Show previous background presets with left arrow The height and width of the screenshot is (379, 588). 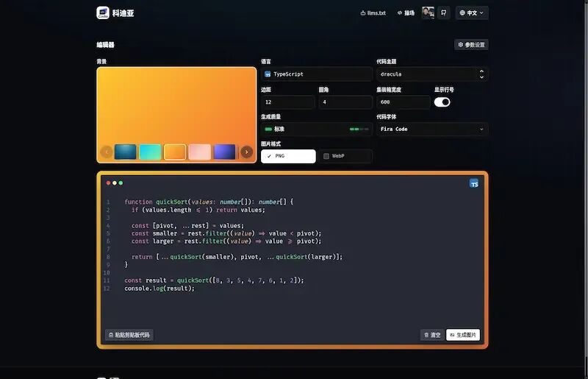(107, 152)
